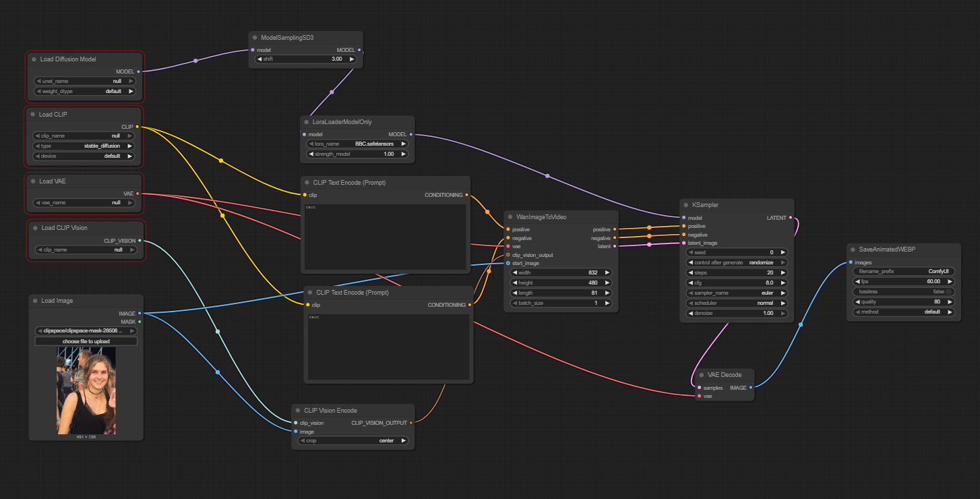Click the samples input port on VAE Decode

(x=699, y=388)
